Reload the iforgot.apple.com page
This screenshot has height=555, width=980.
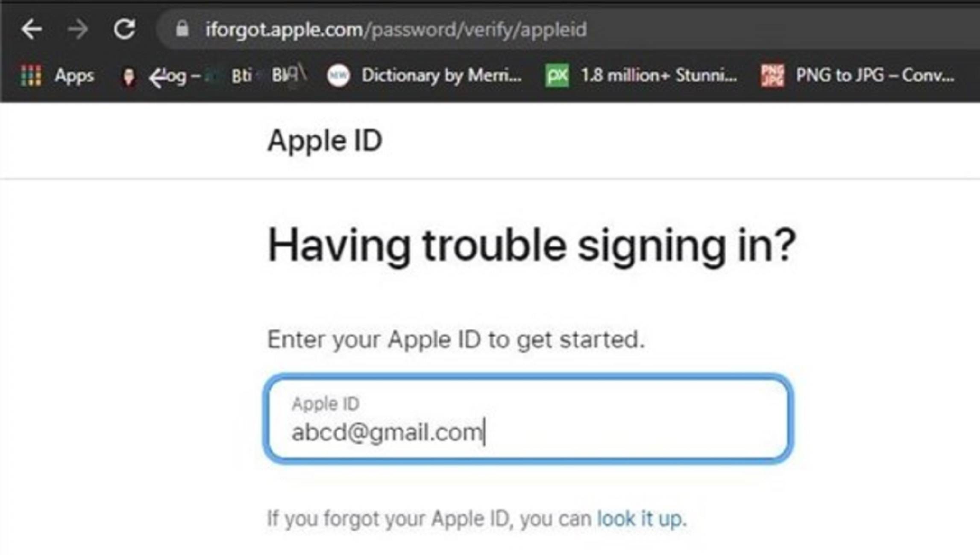pos(124,29)
